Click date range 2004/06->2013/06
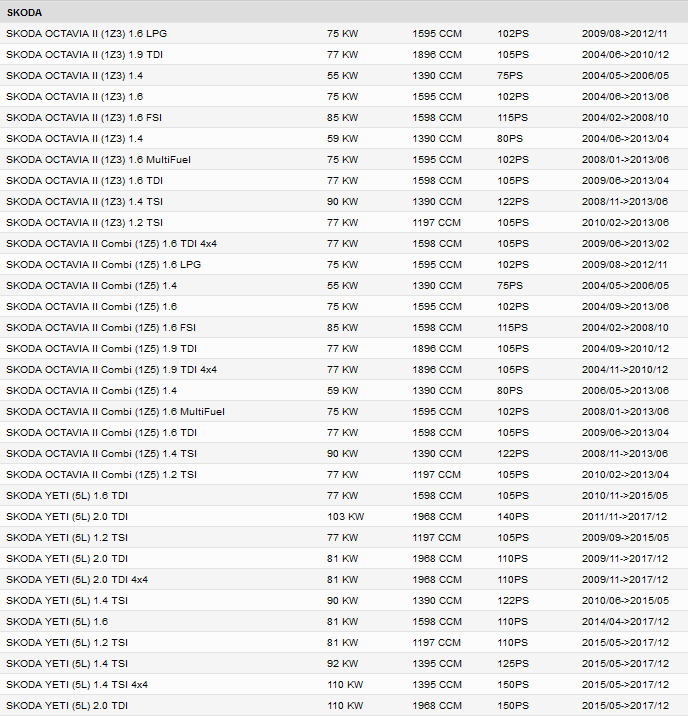 [x=625, y=97]
